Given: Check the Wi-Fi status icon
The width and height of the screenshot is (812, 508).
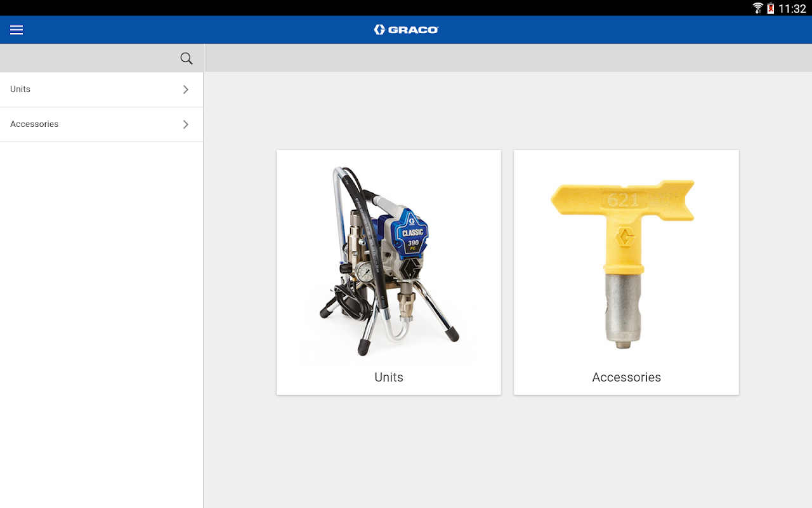Looking at the screenshot, I should pyautogui.click(x=757, y=8).
